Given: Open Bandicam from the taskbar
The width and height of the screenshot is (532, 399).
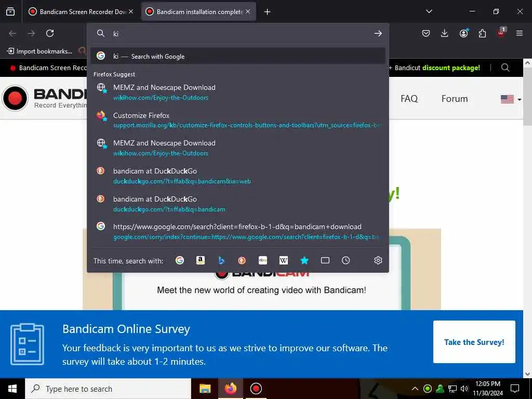Looking at the screenshot, I should tap(256, 389).
